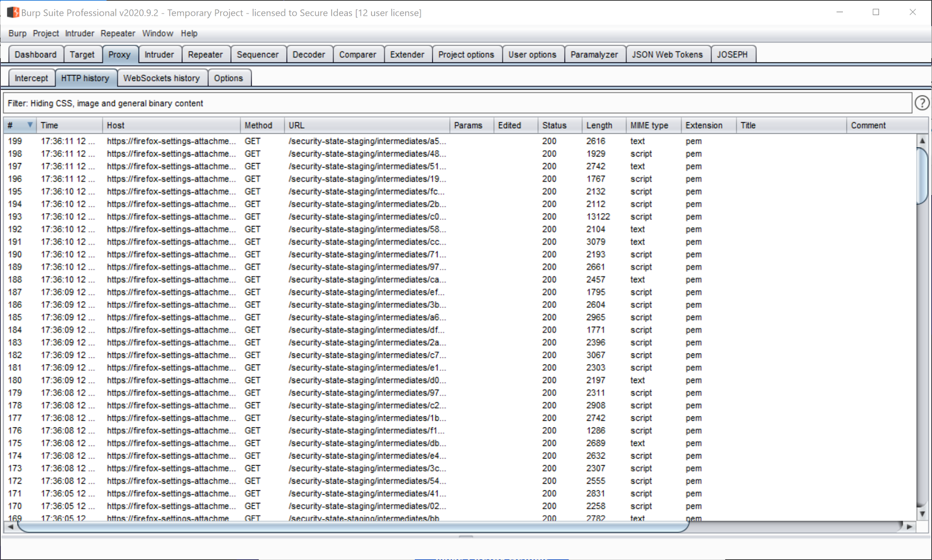The image size is (932, 560).
Task: Maximize the Burp Suite window
Action: (x=875, y=12)
